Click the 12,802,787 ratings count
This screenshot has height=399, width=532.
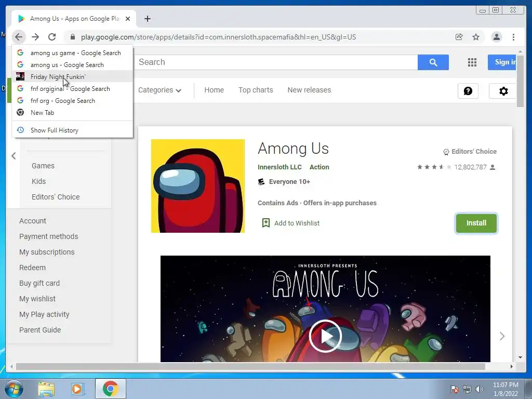470,167
